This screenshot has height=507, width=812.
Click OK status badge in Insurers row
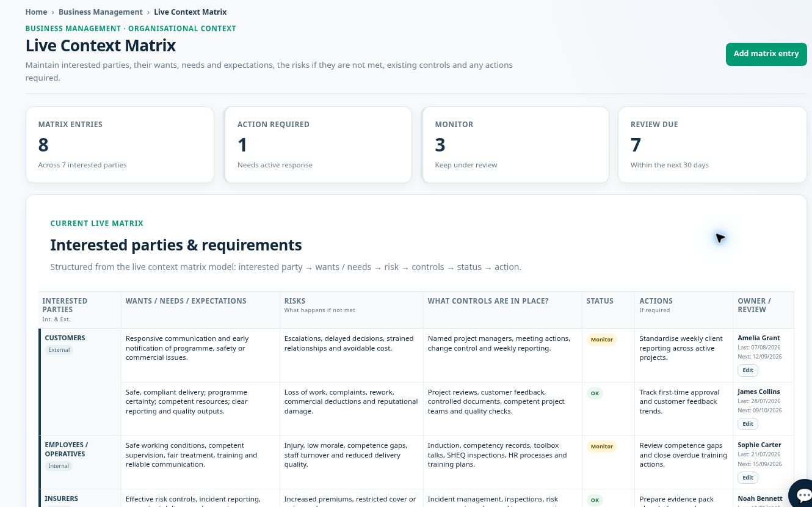pyautogui.click(x=595, y=500)
